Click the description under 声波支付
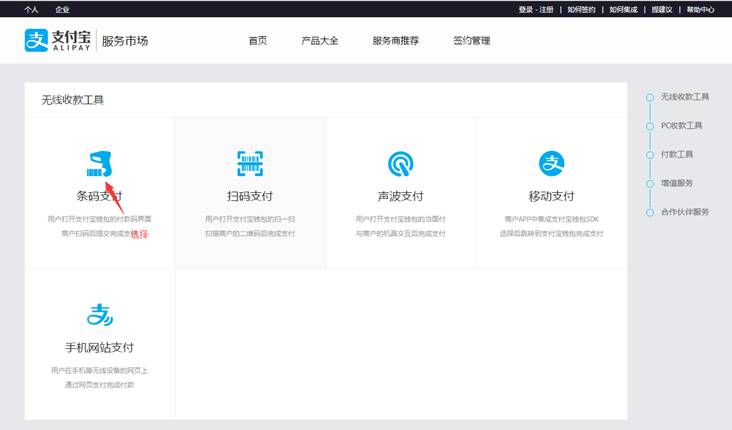This screenshot has width=732, height=430. point(401,226)
